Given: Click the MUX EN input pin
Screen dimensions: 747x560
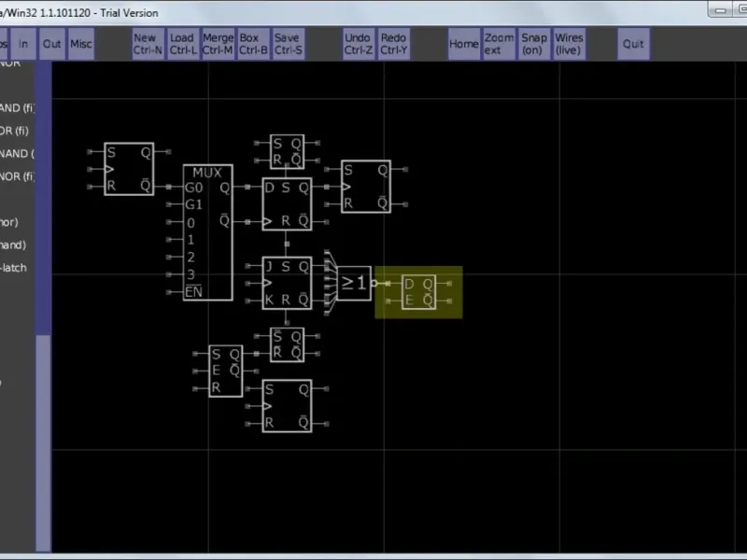Looking at the screenshot, I should (169, 292).
